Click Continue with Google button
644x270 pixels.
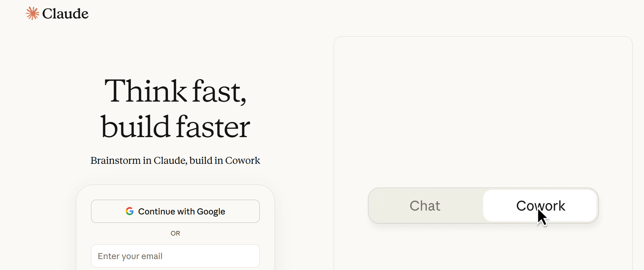[x=175, y=211]
